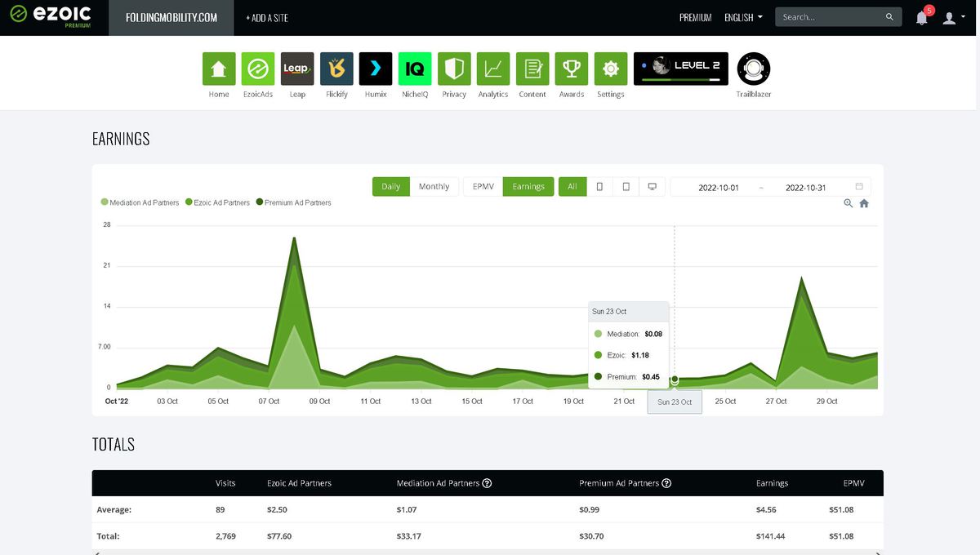Toggle Ezoic Ad Partners legend series
This screenshot has height=555, width=980.
tap(217, 202)
